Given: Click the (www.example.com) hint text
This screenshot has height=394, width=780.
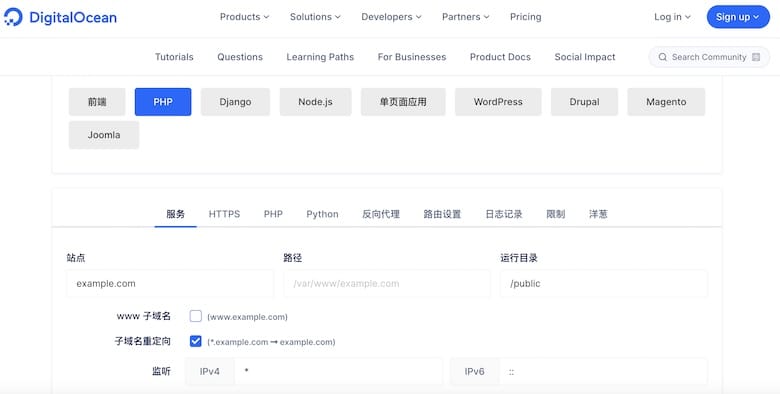Looking at the screenshot, I should pyautogui.click(x=247, y=317).
